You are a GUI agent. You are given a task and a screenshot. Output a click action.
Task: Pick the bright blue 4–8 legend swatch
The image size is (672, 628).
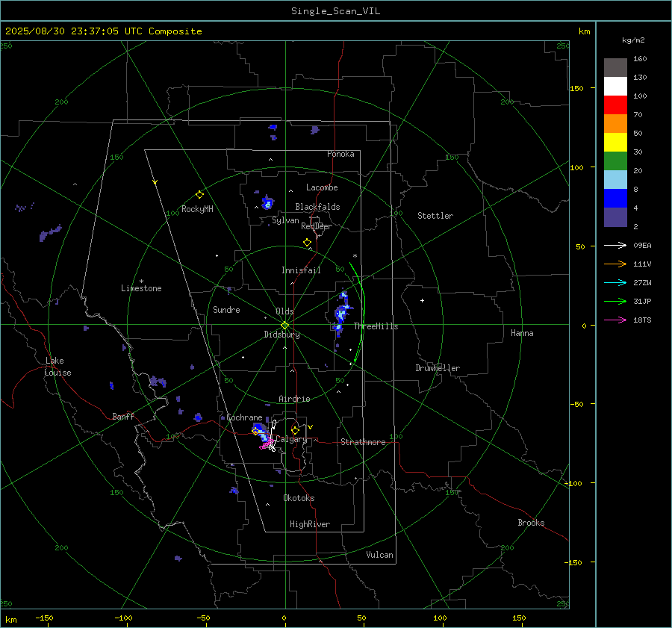[x=615, y=199]
